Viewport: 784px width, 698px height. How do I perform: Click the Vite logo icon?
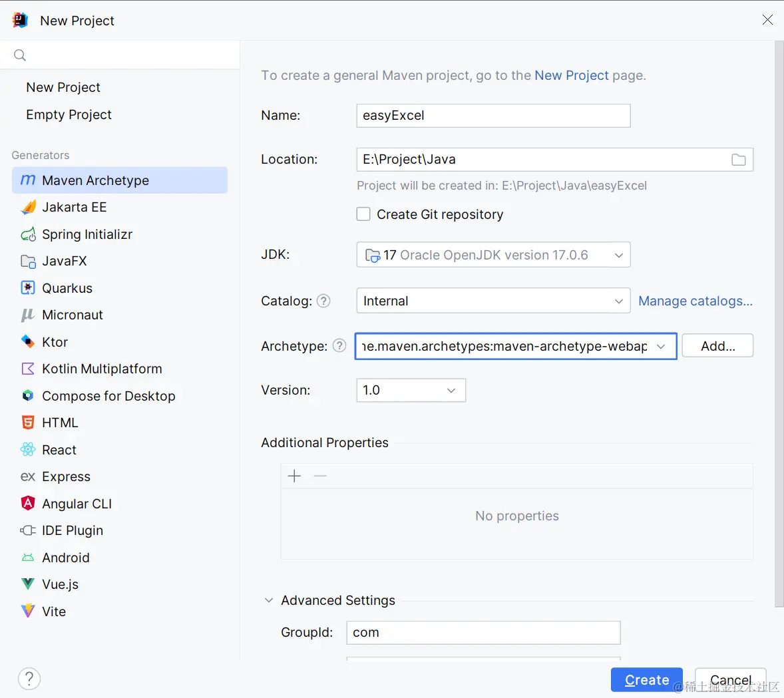pyautogui.click(x=28, y=611)
